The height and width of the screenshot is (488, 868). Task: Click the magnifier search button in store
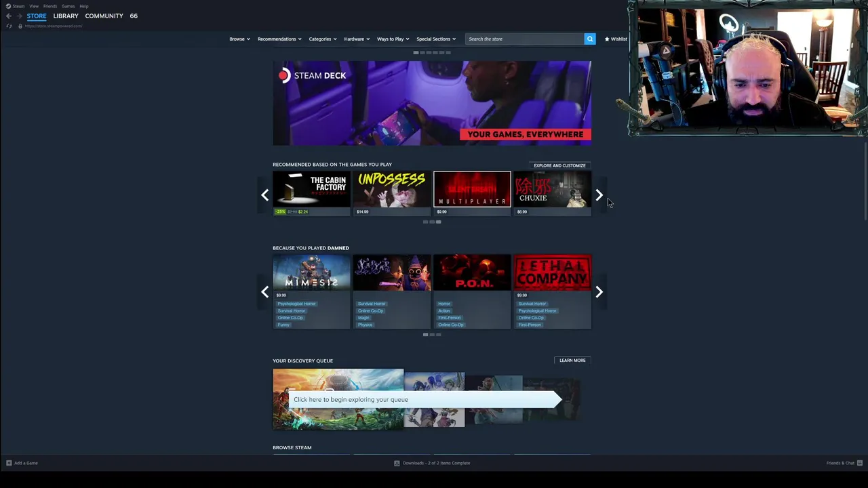pyautogui.click(x=590, y=39)
